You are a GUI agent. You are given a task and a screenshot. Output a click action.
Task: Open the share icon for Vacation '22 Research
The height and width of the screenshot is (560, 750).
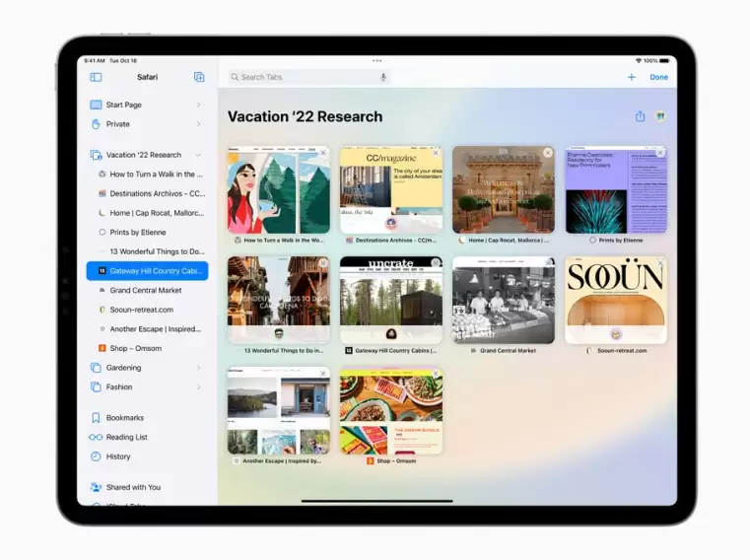coord(640,115)
